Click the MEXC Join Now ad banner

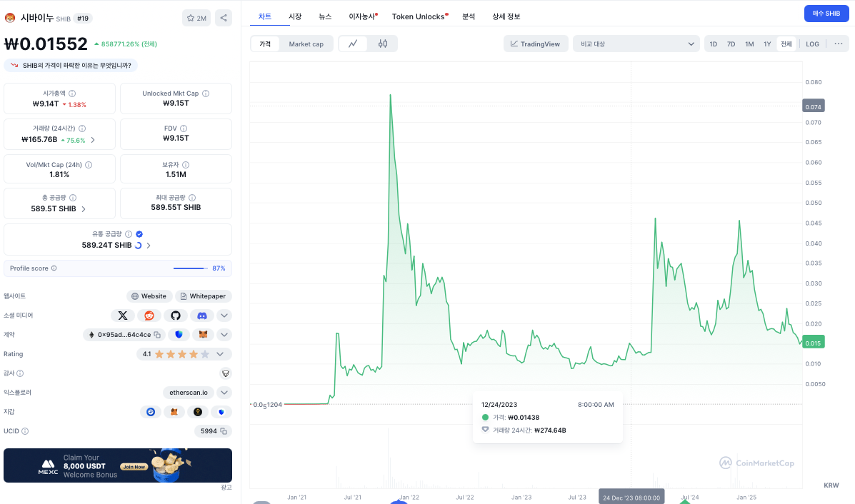[x=118, y=465]
